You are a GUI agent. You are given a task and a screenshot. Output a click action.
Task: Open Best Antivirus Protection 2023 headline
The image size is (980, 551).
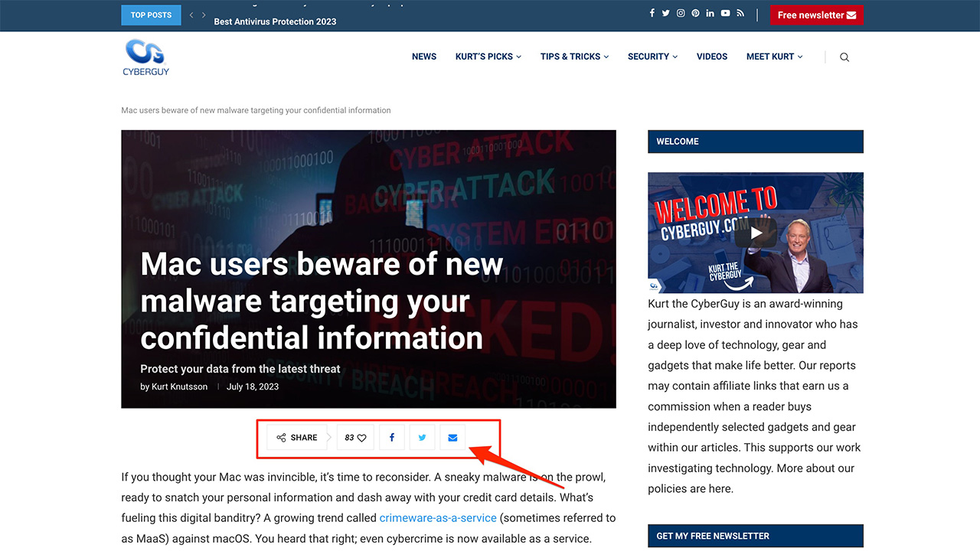pyautogui.click(x=275, y=21)
